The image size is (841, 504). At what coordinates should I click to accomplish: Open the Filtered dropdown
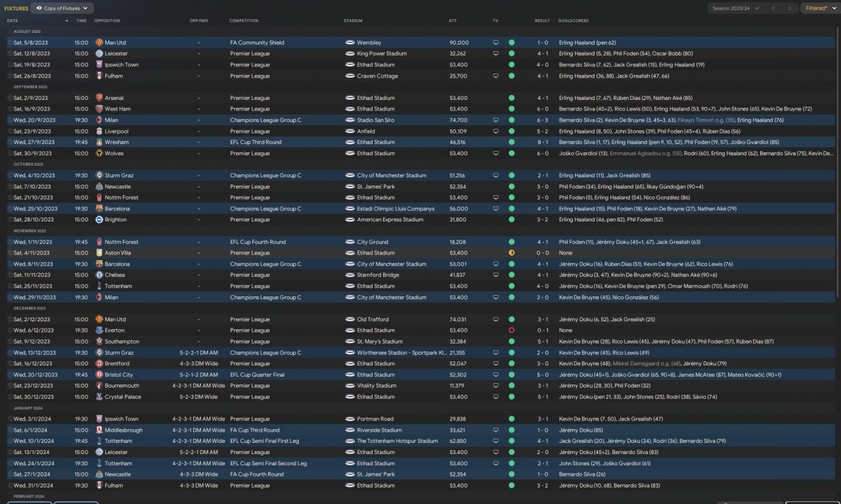[x=819, y=9]
